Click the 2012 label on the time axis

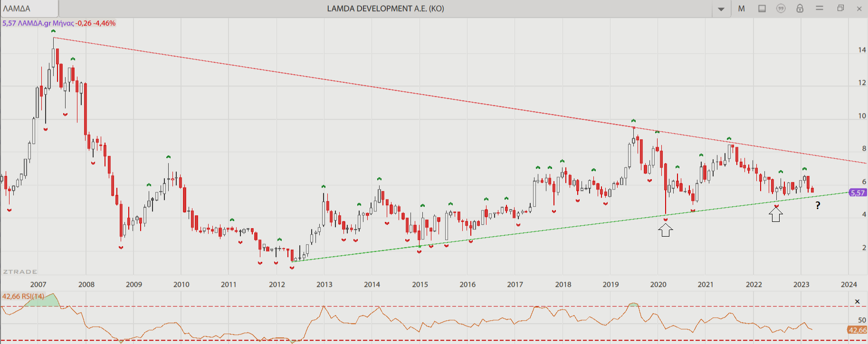277,285
